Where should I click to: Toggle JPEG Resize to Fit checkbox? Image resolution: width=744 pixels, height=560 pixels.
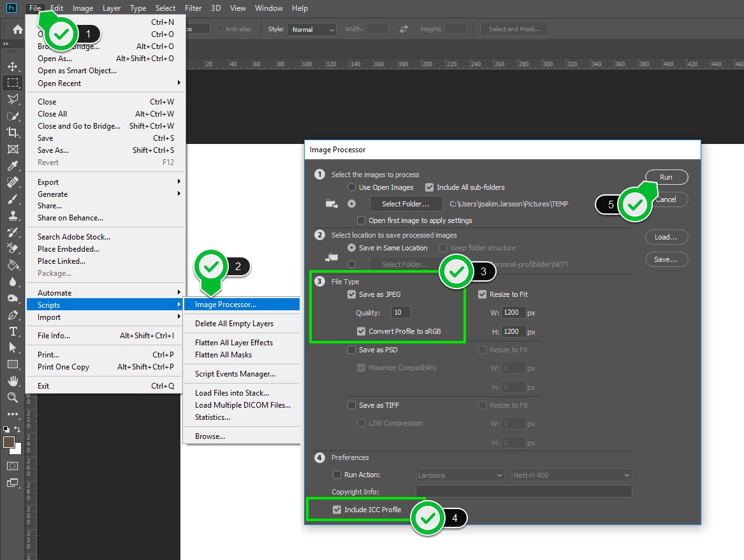482,294
